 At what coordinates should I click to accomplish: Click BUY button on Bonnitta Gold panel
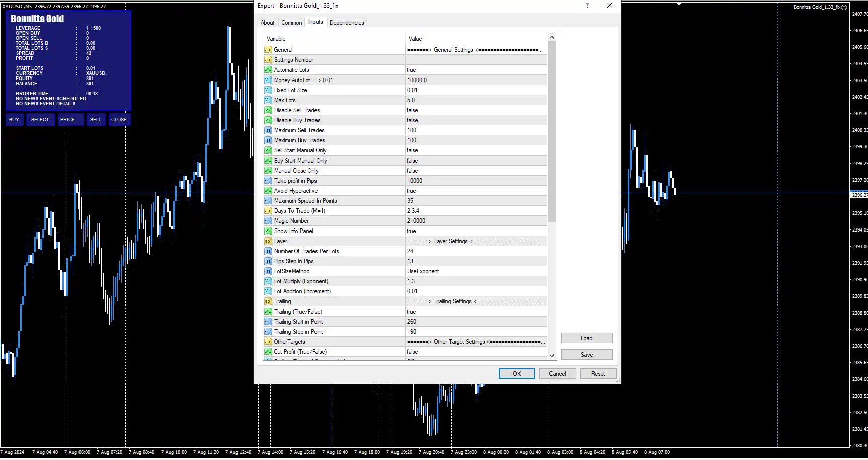14,120
